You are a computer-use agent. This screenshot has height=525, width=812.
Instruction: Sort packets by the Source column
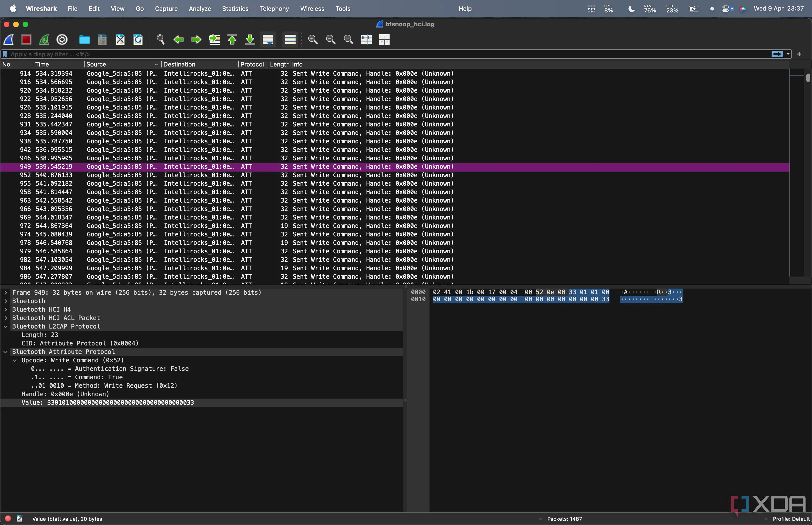[x=122, y=64]
